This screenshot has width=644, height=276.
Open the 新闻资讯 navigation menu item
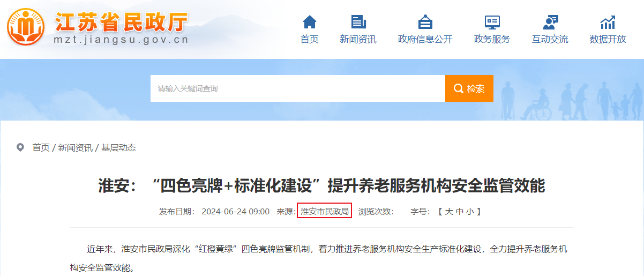click(x=358, y=39)
